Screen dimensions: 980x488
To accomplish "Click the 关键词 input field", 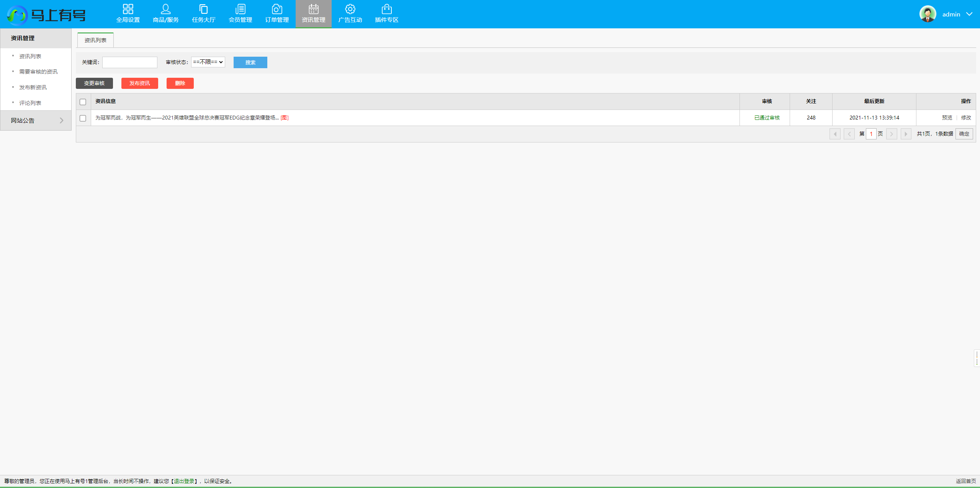I will click(129, 62).
